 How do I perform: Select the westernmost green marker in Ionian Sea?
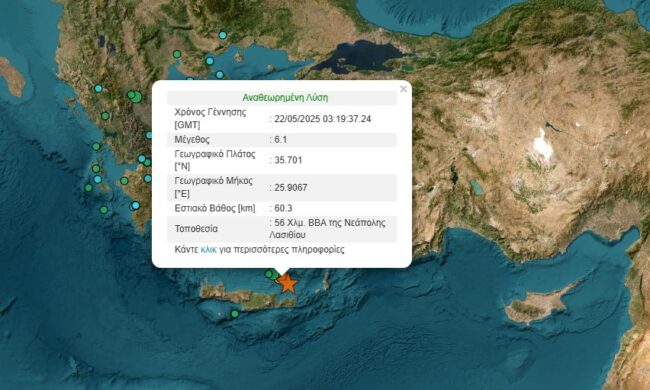88,188
